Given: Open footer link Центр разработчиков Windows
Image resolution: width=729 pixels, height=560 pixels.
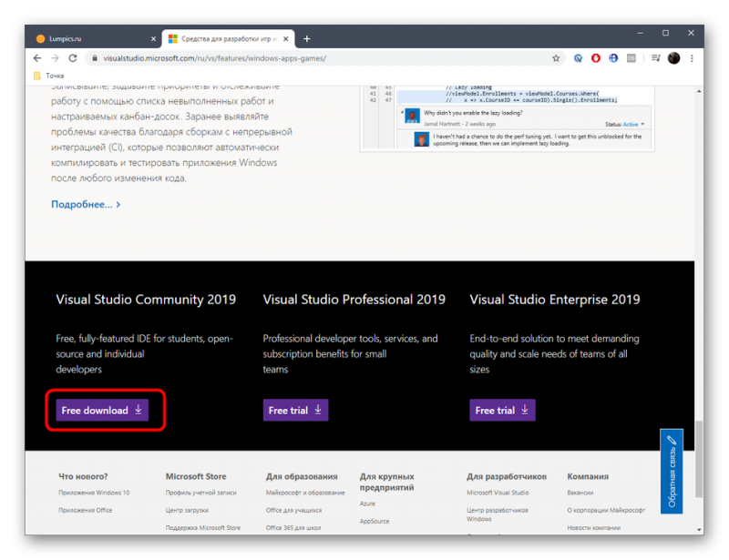Looking at the screenshot, I should click(x=498, y=514).
